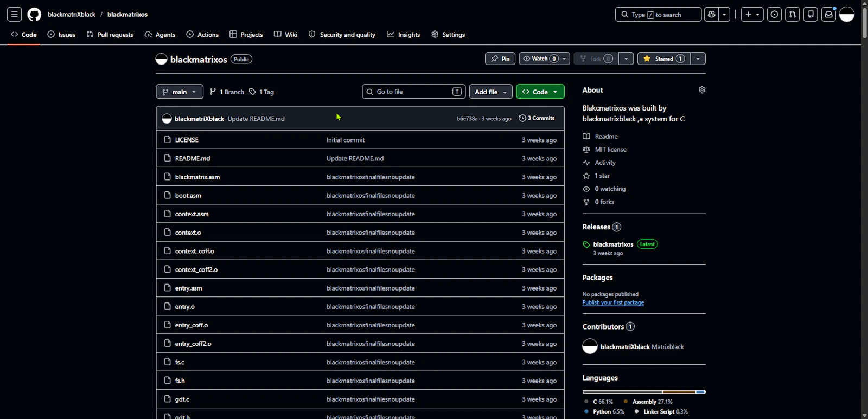Click Publish your first package link
Viewport: 868px width, 419px height.
[x=613, y=302]
